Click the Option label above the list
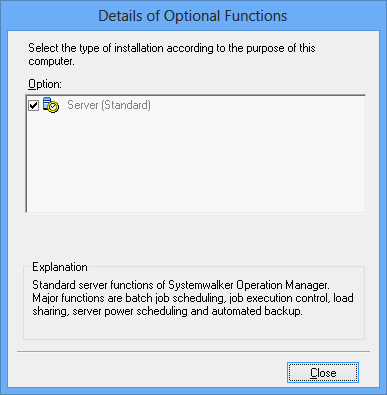This screenshot has width=387, height=395. pyautogui.click(x=45, y=84)
